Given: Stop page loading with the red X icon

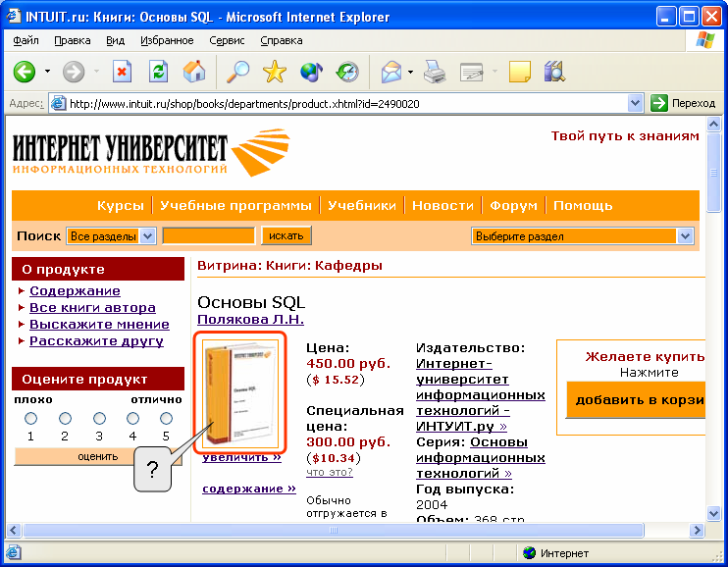Looking at the screenshot, I should (x=122, y=72).
